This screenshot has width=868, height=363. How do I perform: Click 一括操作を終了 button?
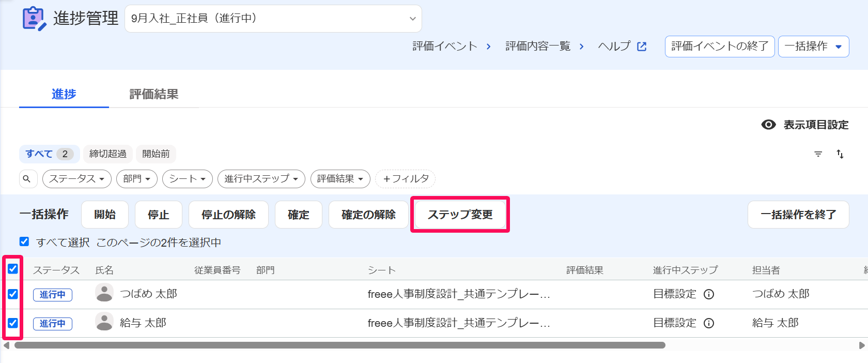pyautogui.click(x=798, y=215)
